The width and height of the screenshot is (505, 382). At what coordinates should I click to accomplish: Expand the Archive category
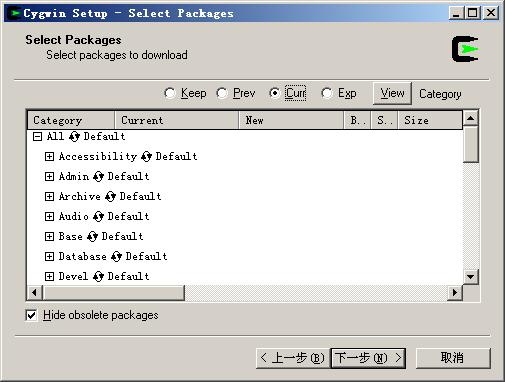tap(49, 196)
